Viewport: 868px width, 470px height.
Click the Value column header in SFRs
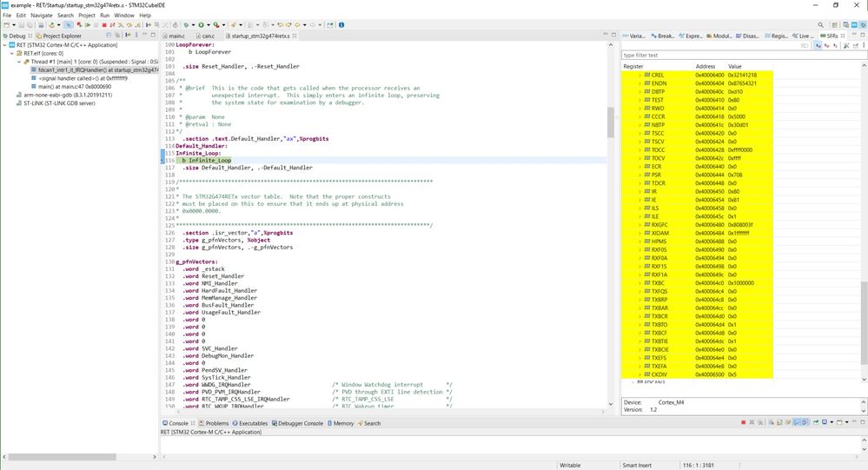coord(734,66)
